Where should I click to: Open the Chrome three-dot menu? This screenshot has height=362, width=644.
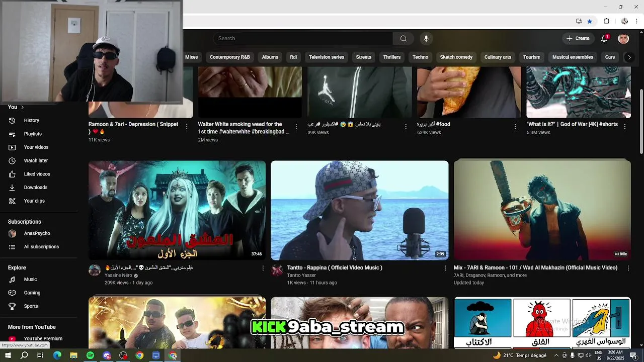coord(637,21)
